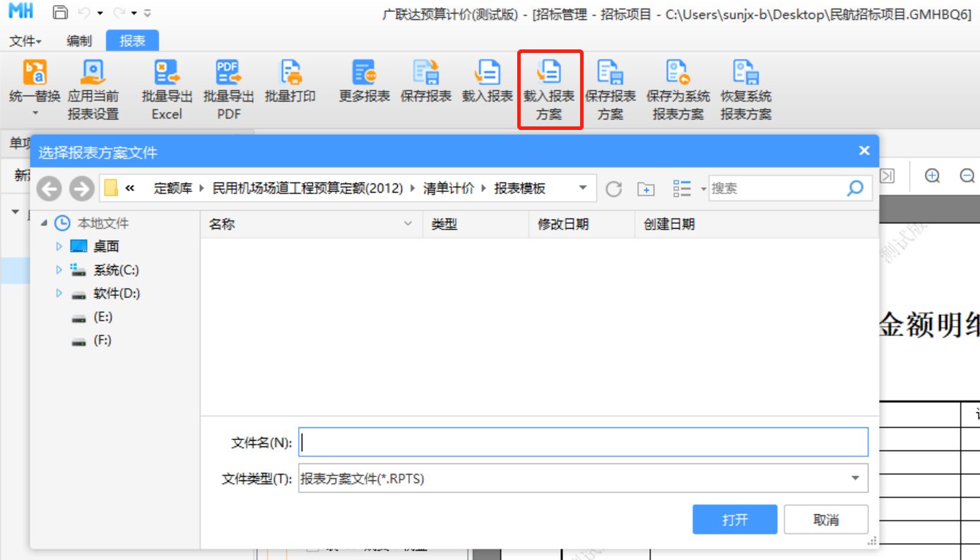This screenshot has height=560, width=980.
Task: Expand the 桌面 tree node
Action: click(59, 246)
